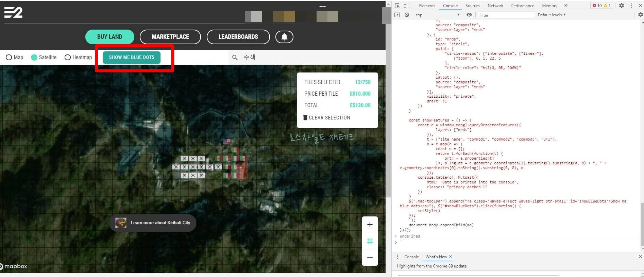
Task: Toggle the grid hash button
Action: point(370,241)
